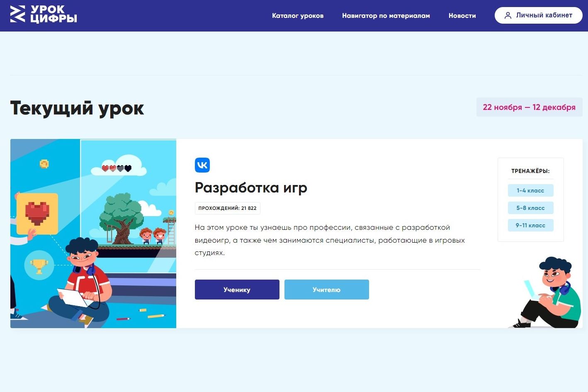Click the Урок Цифры logo
The width and height of the screenshot is (588, 392).
(44, 15)
